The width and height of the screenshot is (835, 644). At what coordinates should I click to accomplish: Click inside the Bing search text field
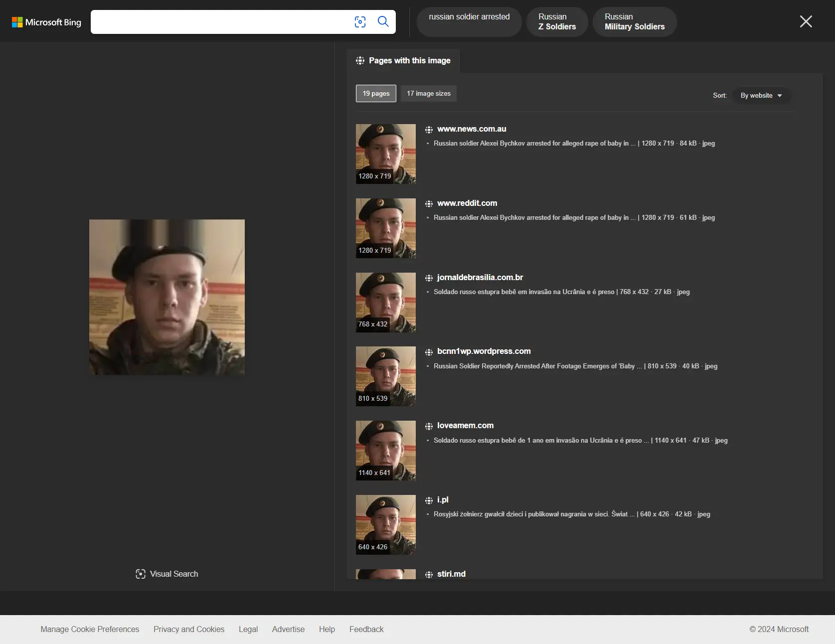tap(219, 22)
